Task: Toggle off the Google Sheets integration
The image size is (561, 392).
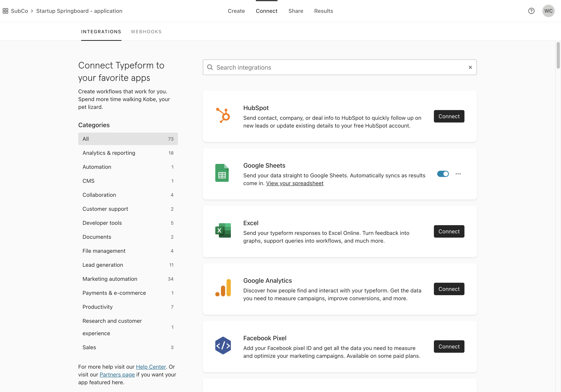Action: coord(443,174)
